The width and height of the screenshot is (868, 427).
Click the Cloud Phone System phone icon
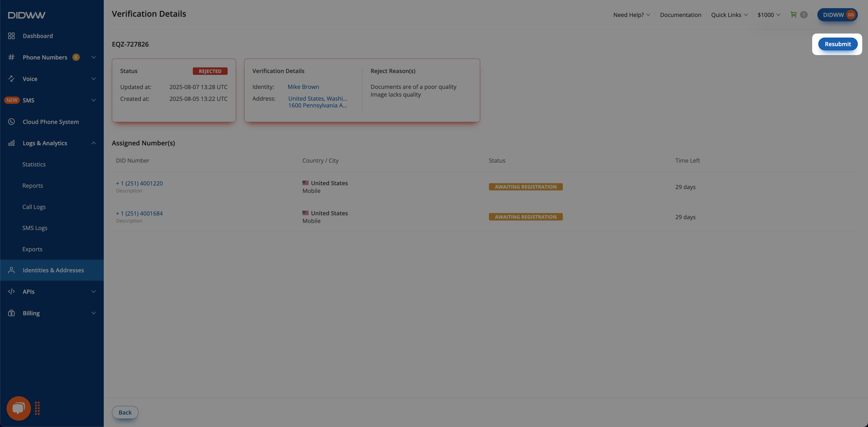pyautogui.click(x=12, y=122)
